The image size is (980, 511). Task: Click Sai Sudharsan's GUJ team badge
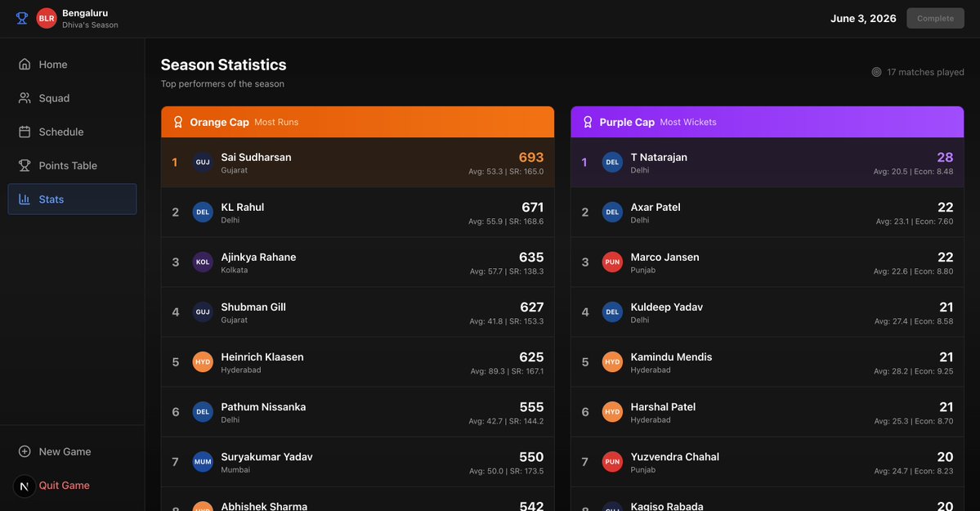[203, 162]
